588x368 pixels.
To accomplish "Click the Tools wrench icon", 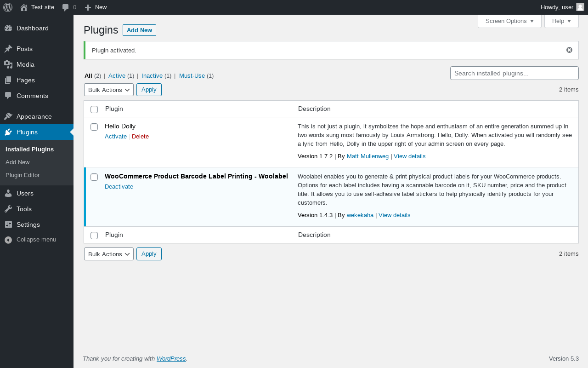I will point(8,209).
